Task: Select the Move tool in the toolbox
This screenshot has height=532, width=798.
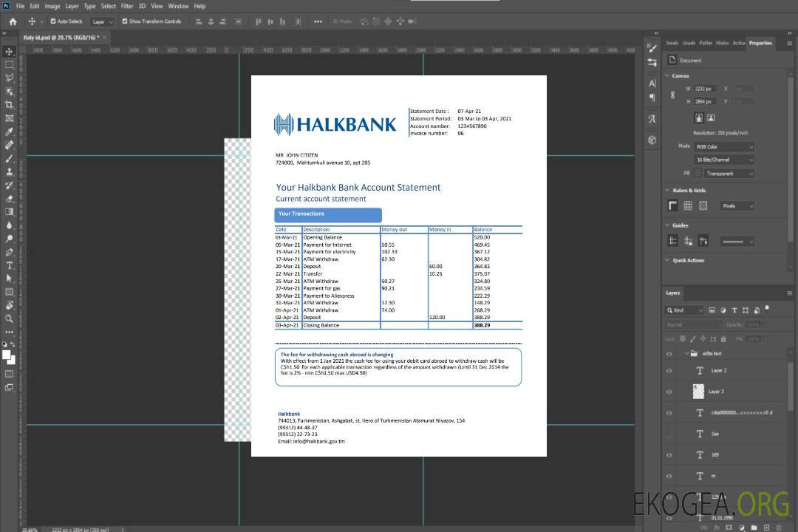Action: (x=9, y=52)
